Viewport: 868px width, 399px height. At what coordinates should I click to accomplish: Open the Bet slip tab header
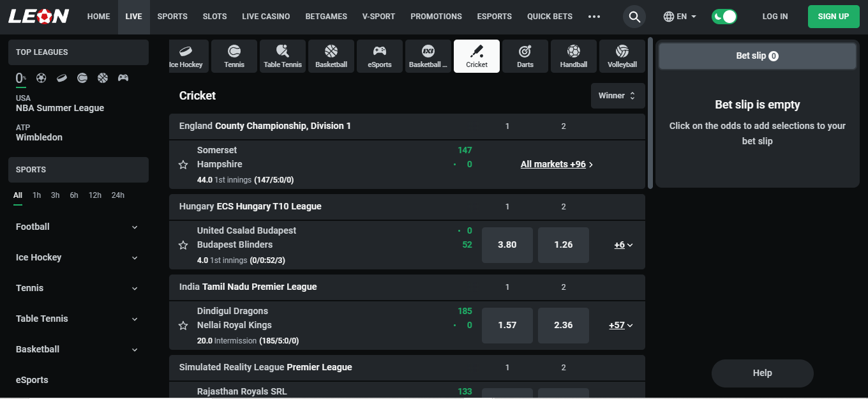pyautogui.click(x=757, y=56)
